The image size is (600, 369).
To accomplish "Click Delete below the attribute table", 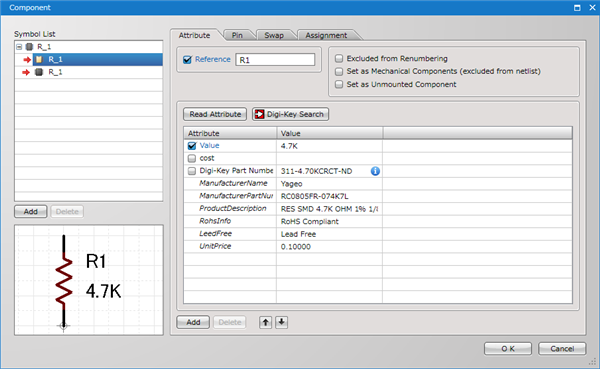I will 230,322.
